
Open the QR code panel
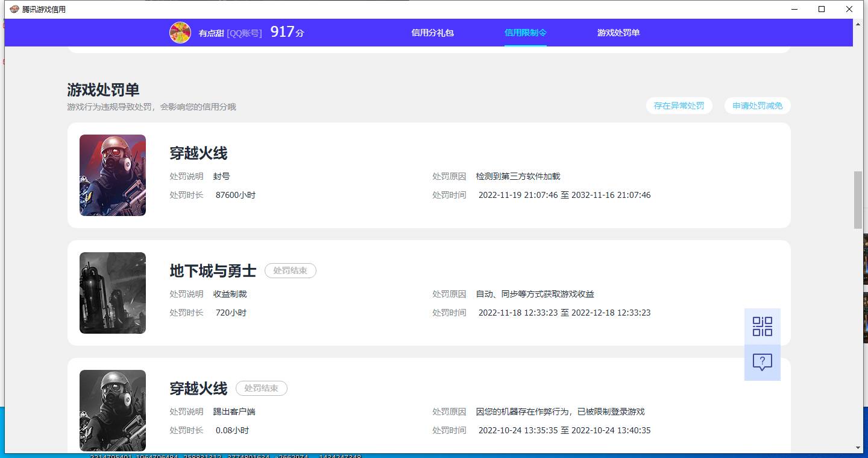pos(763,326)
